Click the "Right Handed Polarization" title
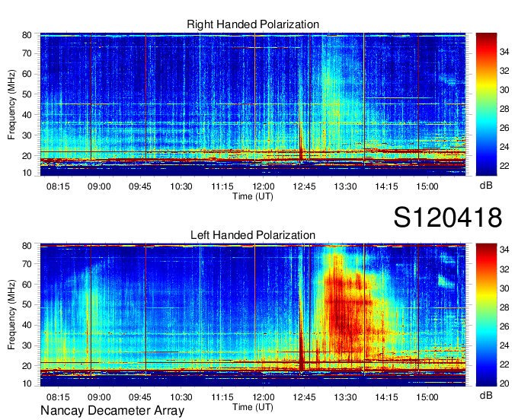Screen dimensions: 518x420 coord(253,24)
